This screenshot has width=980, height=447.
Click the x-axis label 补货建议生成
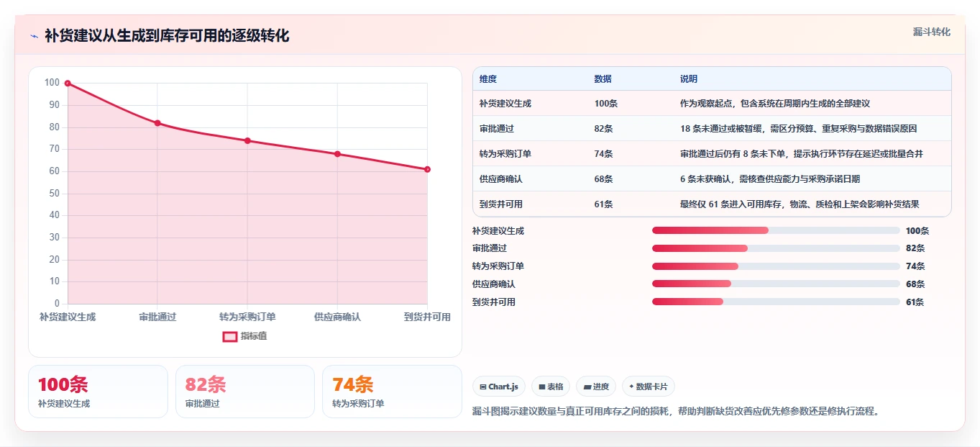(x=68, y=317)
